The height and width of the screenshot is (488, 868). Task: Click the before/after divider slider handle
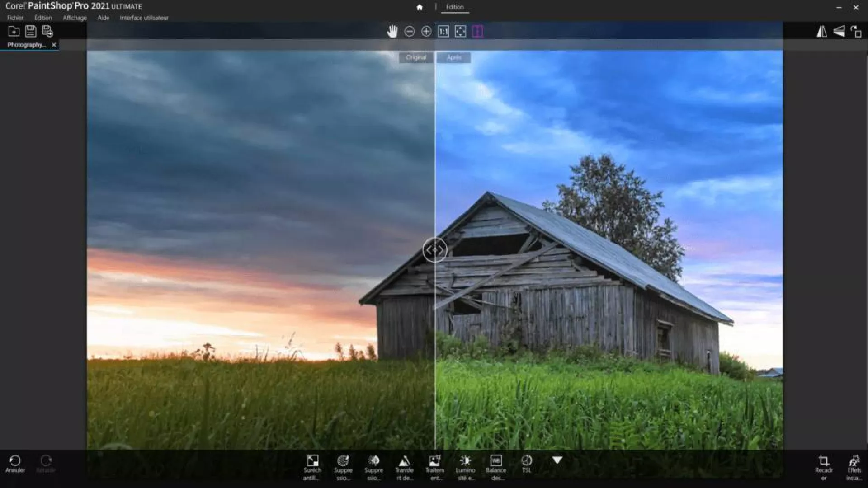coord(434,250)
